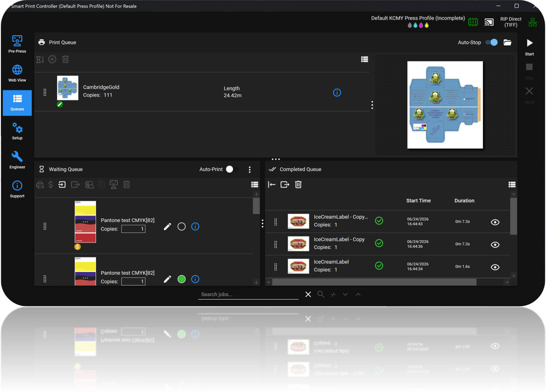Click the RIP Direct (TIFF) label
546x392 pixels.
coord(511,22)
